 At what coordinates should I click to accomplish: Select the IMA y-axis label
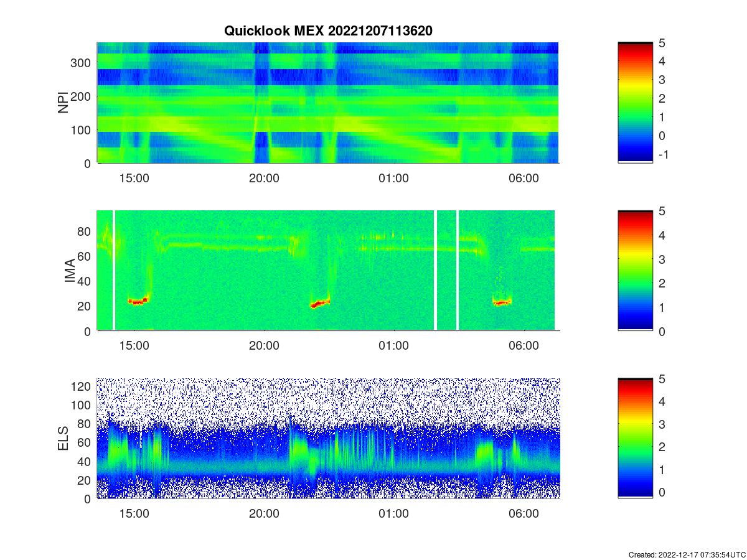[70, 271]
